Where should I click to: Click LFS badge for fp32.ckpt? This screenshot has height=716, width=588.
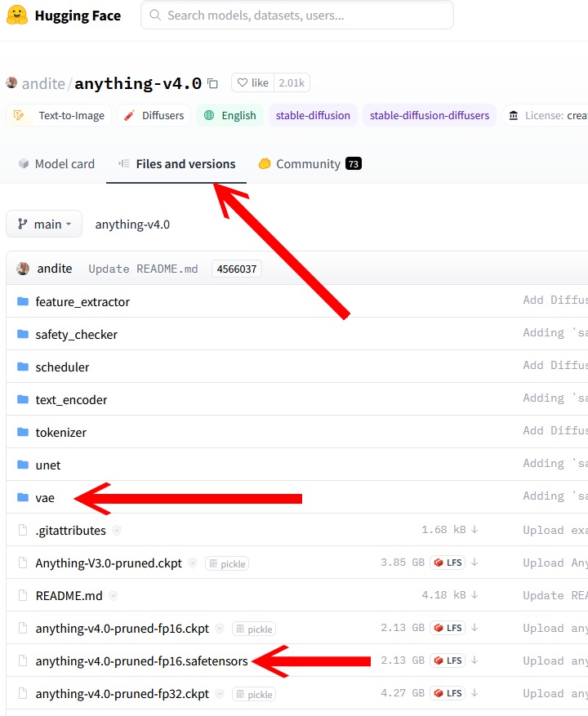tap(448, 693)
